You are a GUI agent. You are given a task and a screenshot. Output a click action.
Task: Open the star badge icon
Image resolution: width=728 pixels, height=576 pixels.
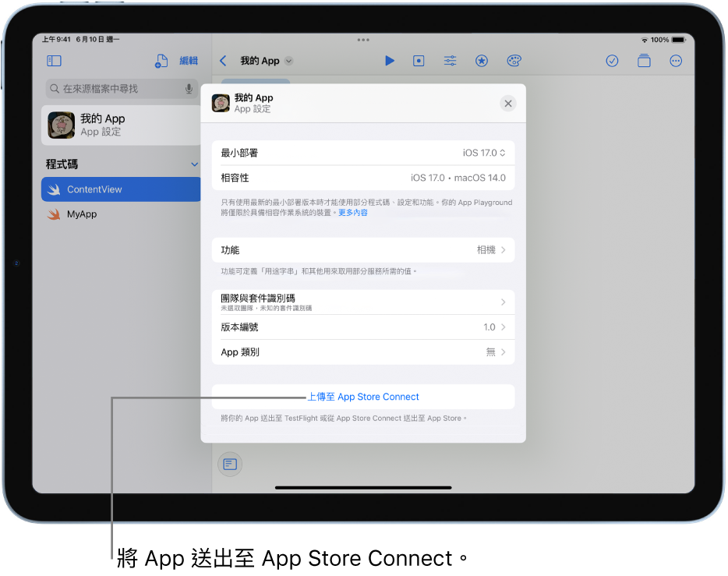point(482,61)
